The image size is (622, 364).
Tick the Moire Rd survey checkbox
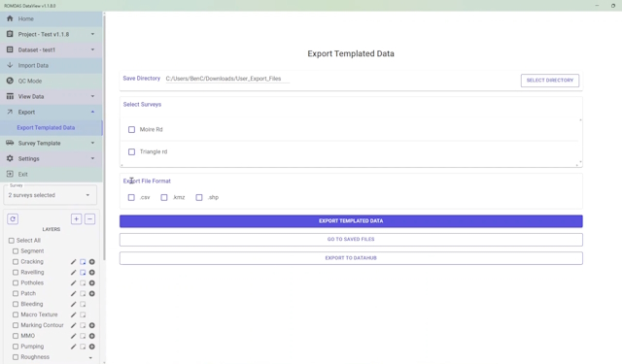[132, 129]
